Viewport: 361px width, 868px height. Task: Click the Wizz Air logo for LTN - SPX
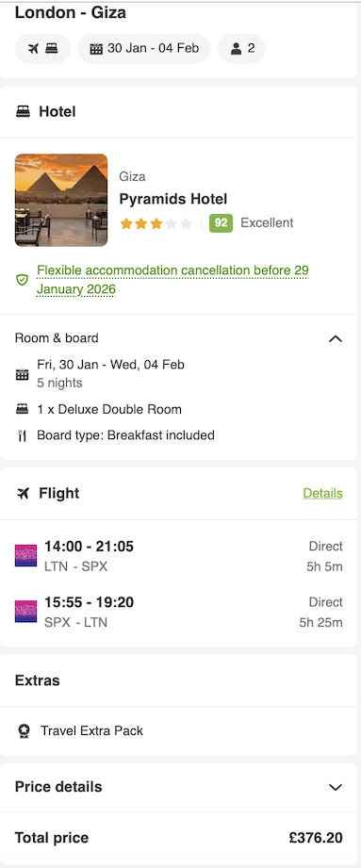(26, 556)
